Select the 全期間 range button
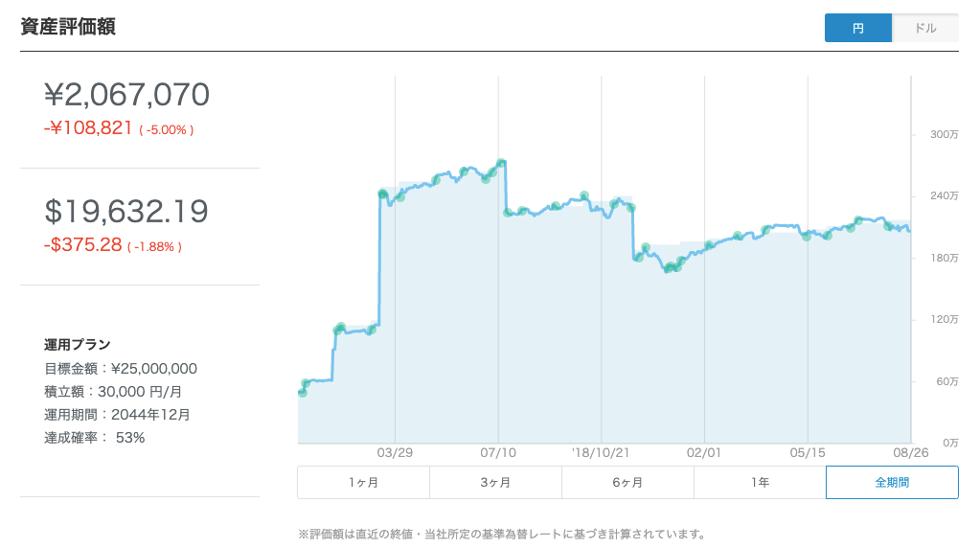Viewport: 980px width, 548px height. (892, 483)
